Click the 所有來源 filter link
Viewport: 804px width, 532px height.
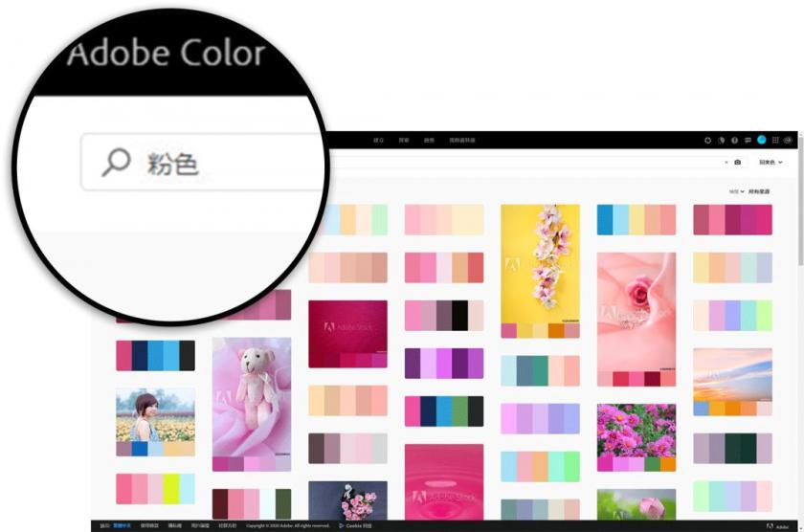click(758, 191)
